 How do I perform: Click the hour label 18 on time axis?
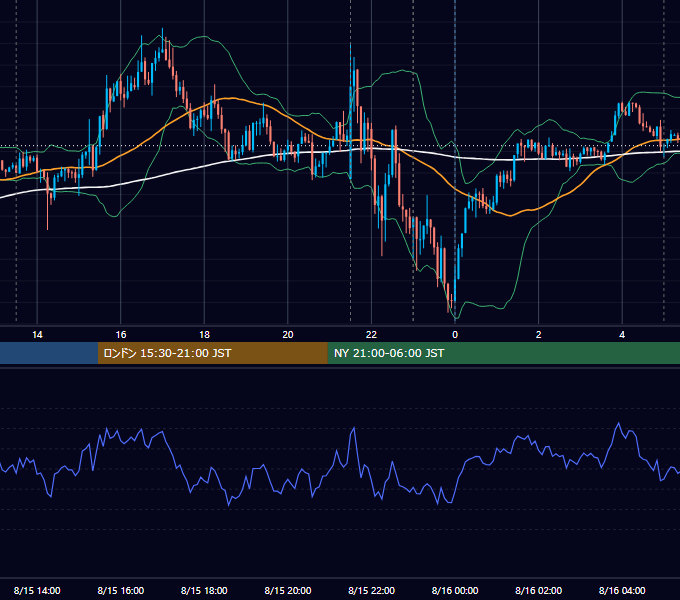204,335
